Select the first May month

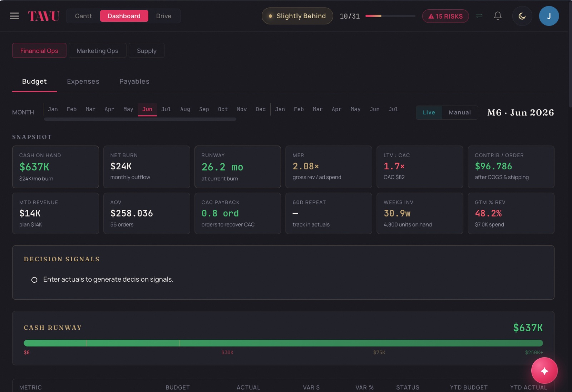[x=128, y=109]
